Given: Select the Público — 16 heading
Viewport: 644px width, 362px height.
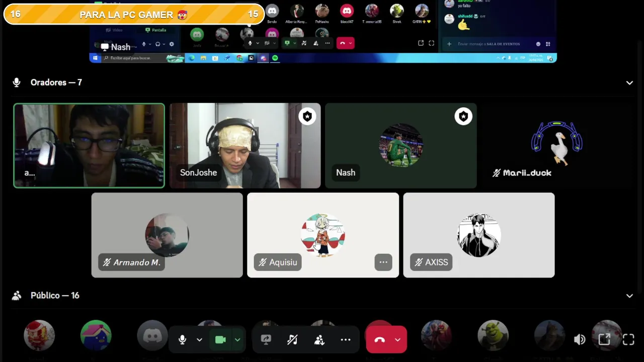Looking at the screenshot, I should coord(55,296).
